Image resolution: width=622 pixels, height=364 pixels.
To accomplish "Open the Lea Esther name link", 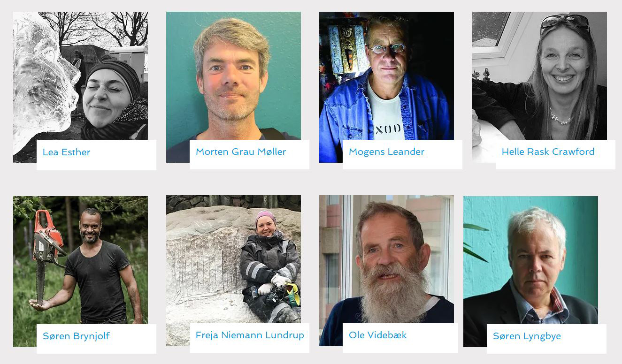I will (x=66, y=152).
